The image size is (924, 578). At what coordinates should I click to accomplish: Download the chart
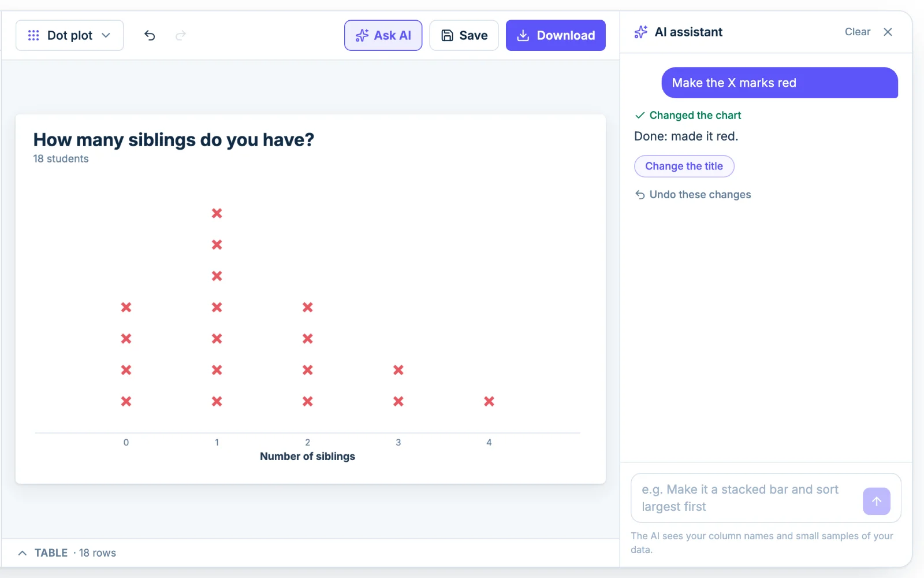pos(556,35)
